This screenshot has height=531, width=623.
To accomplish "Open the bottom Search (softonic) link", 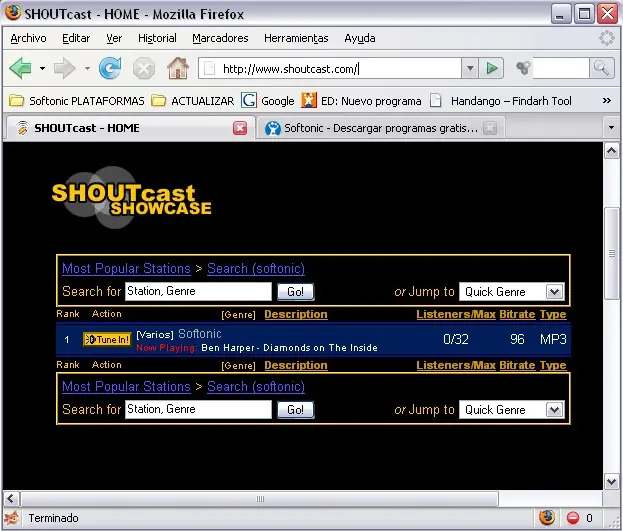I will [x=256, y=387].
